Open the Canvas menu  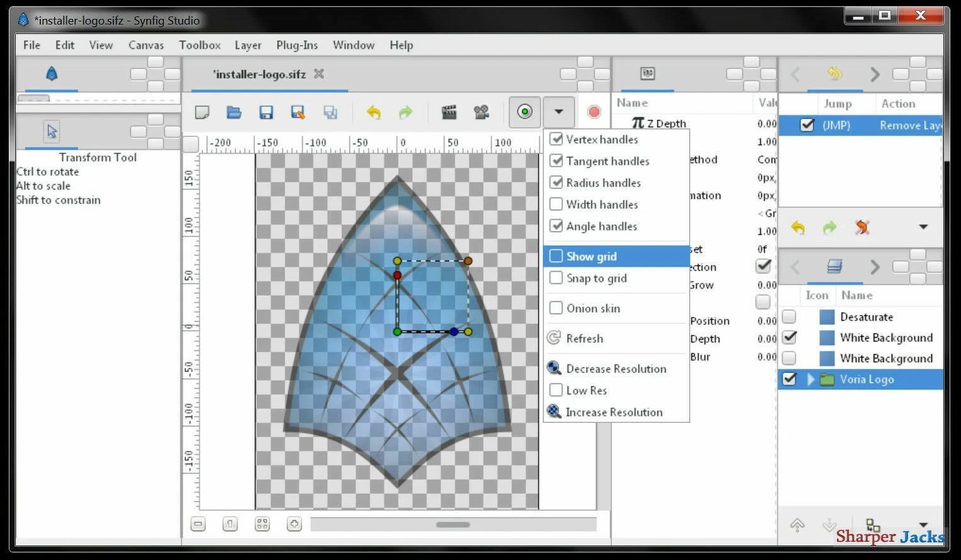point(146,45)
